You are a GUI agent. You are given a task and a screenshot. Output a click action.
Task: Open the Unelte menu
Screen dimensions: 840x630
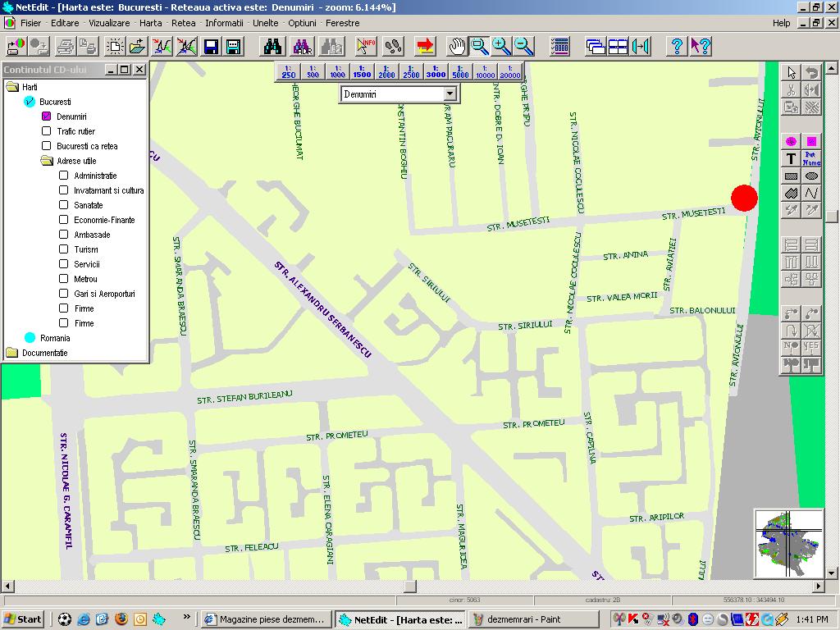click(x=265, y=23)
